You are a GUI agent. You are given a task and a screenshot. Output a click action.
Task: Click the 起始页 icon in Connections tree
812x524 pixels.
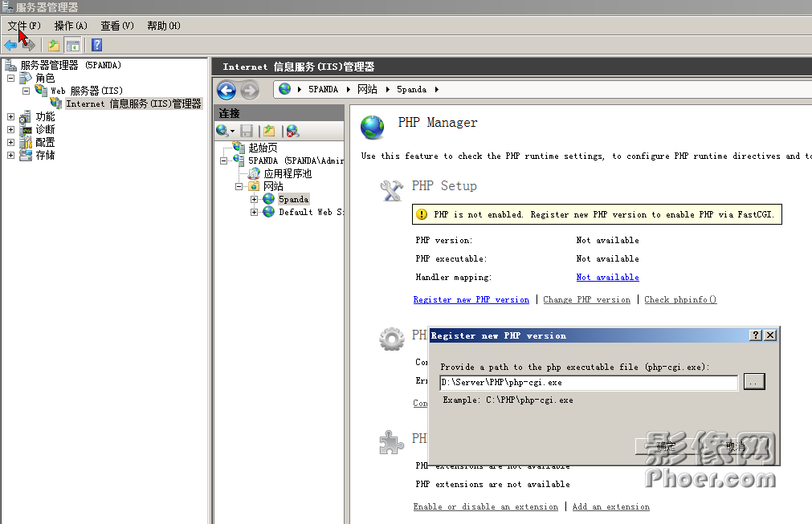click(x=239, y=148)
